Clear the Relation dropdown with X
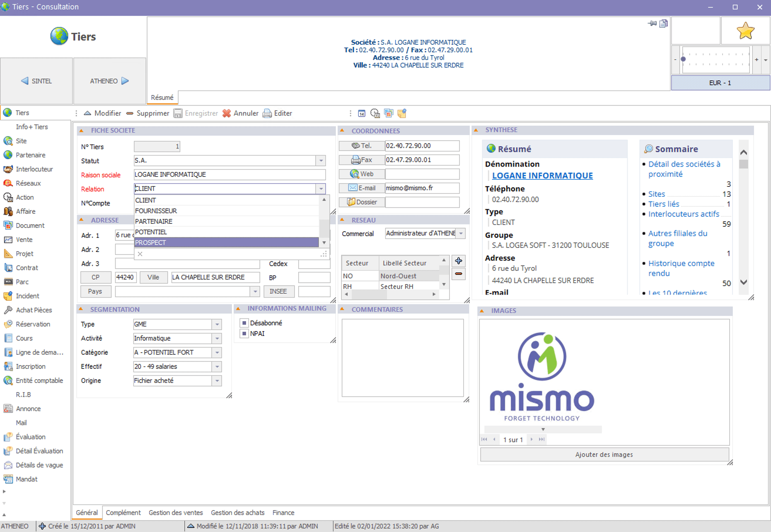Viewport: 771px width, 532px height. (140, 254)
